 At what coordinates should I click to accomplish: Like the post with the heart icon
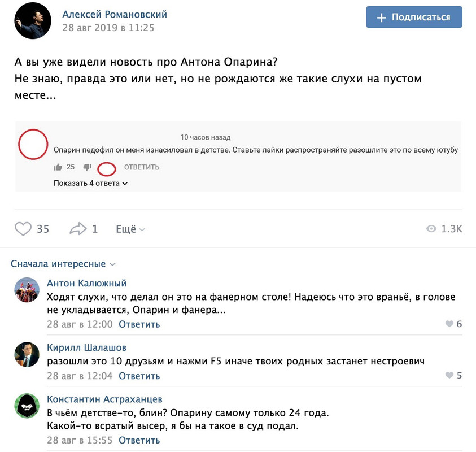(x=23, y=229)
